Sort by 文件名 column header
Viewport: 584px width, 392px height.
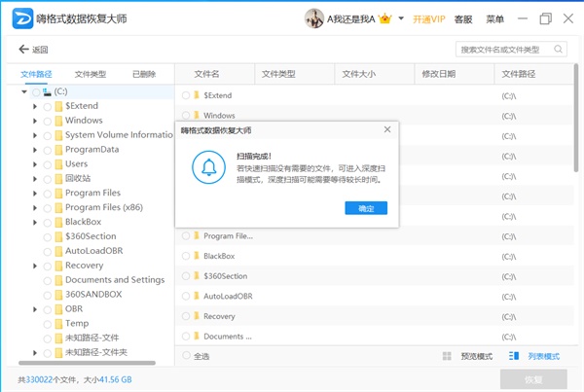point(206,74)
